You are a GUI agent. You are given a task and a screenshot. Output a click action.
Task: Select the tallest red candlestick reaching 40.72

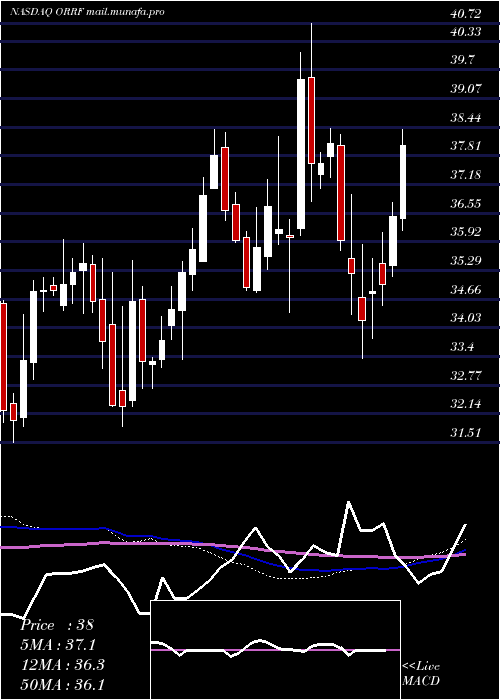click(x=311, y=121)
